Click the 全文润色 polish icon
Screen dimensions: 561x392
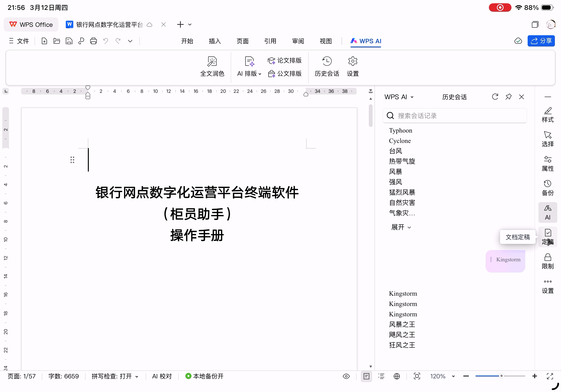pyautogui.click(x=212, y=61)
